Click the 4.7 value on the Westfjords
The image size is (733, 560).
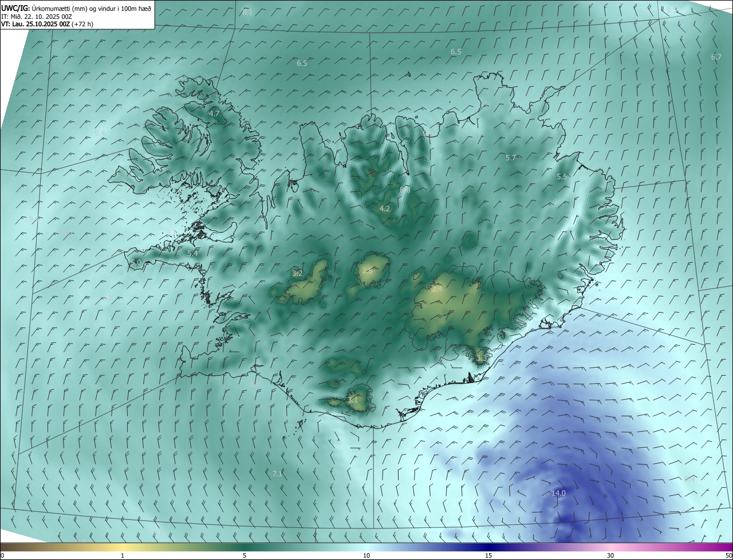(214, 114)
